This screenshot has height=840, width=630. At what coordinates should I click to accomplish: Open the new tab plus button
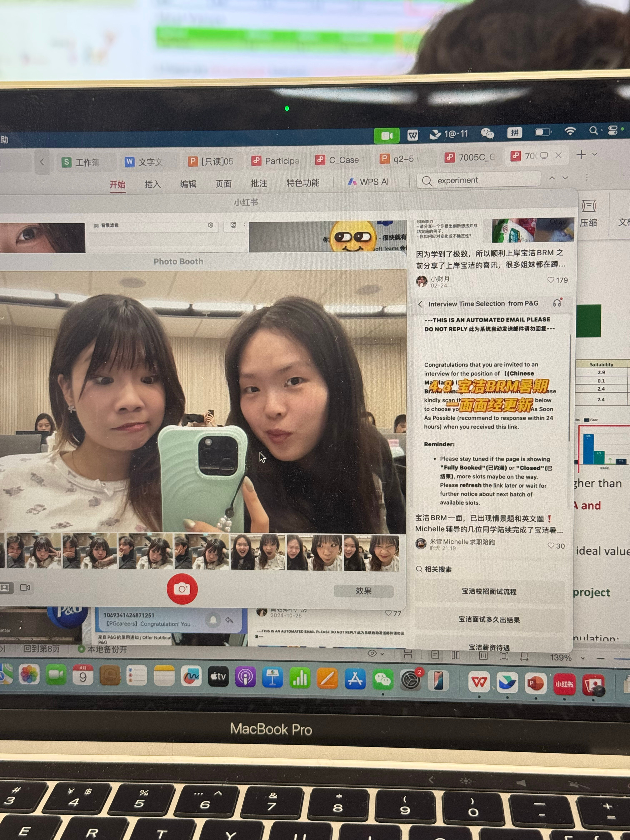[581, 155]
